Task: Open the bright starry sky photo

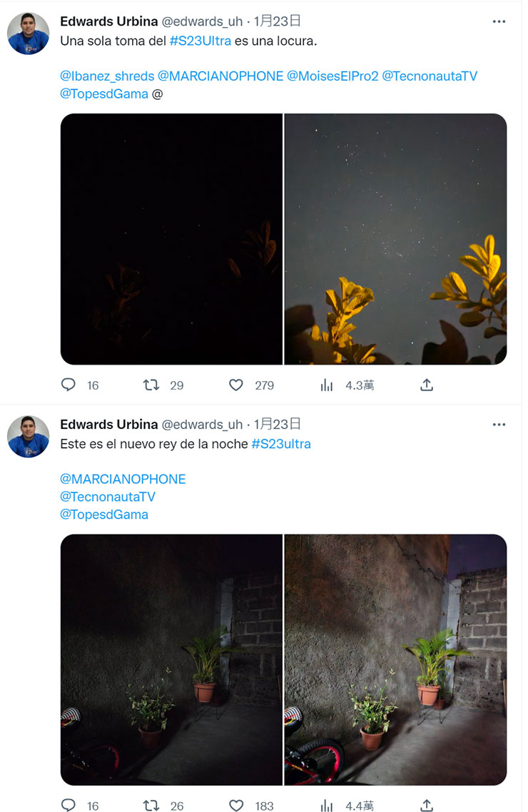Action: click(395, 239)
